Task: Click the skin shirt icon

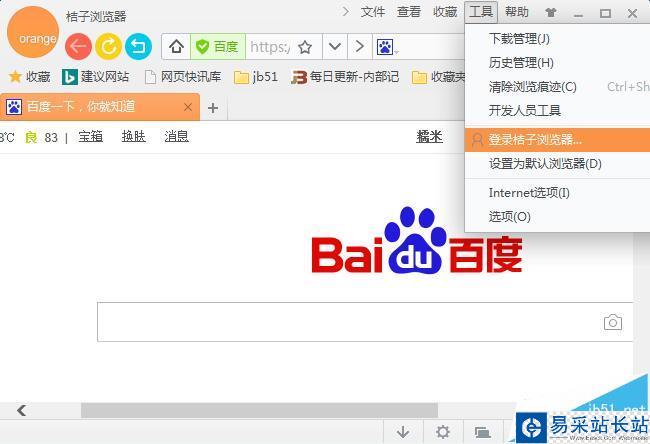Action: (551, 13)
